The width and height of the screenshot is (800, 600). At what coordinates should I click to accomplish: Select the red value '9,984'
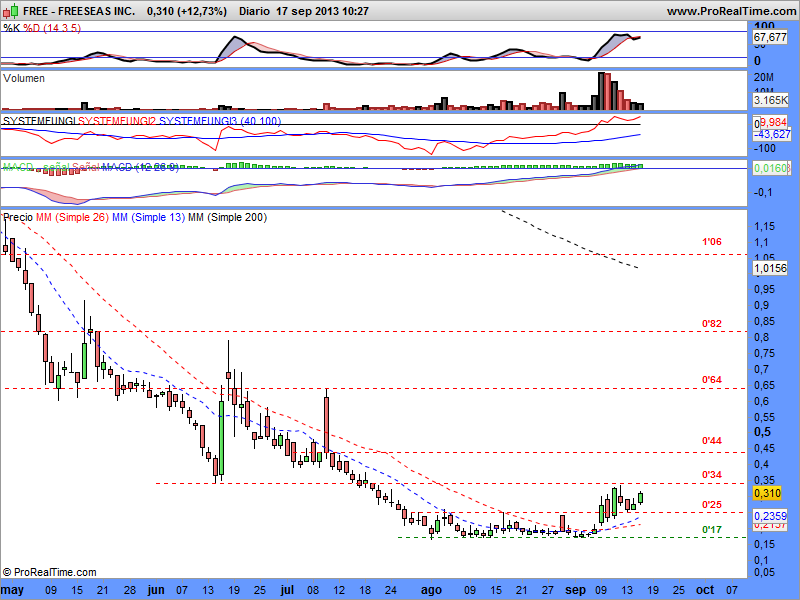click(774, 122)
